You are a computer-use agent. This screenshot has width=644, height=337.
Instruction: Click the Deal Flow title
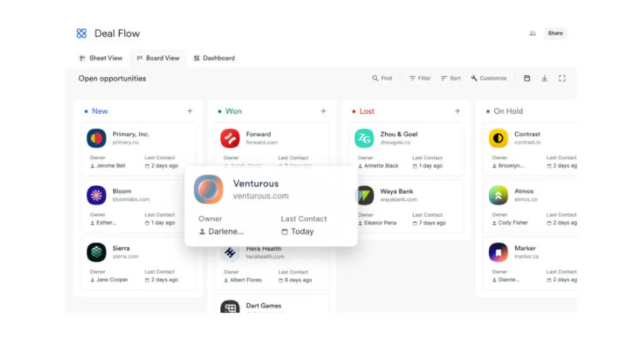coord(117,33)
